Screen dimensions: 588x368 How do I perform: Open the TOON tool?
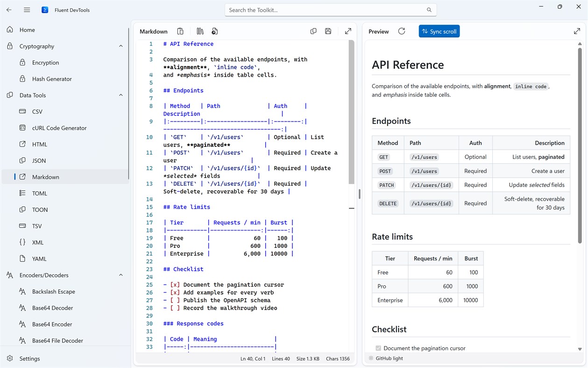65,210
